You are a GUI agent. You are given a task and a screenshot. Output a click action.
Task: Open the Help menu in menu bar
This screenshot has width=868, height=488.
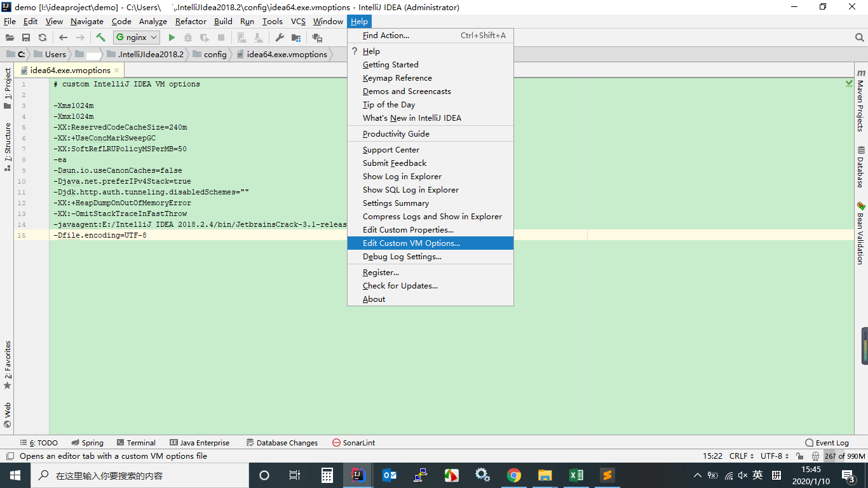(x=359, y=22)
